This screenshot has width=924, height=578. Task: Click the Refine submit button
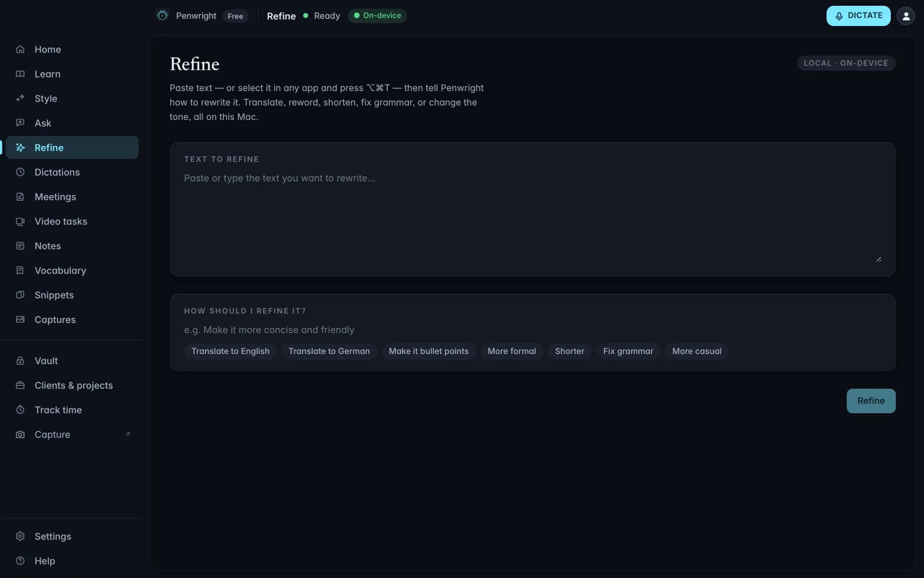click(x=871, y=401)
